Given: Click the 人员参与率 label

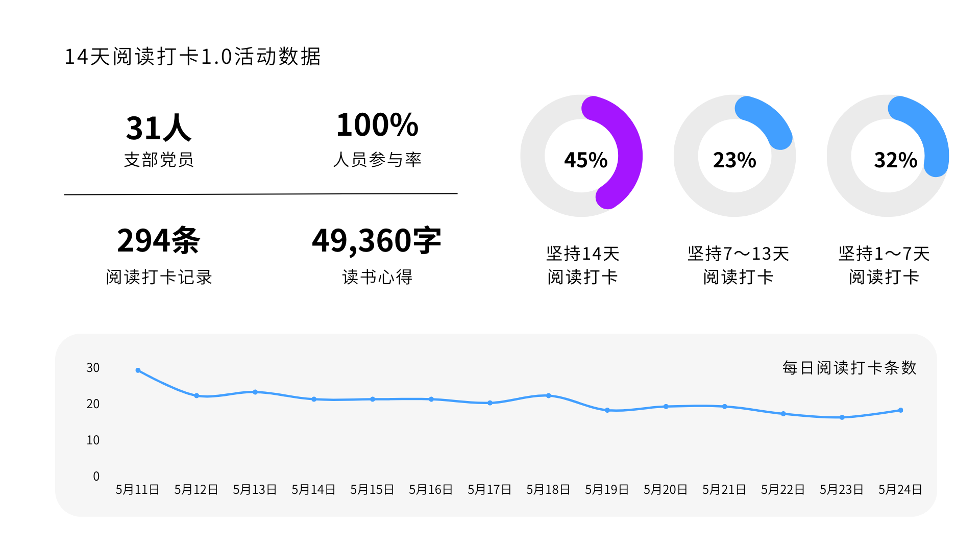Looking at the screenshot, I should (377, 160).
